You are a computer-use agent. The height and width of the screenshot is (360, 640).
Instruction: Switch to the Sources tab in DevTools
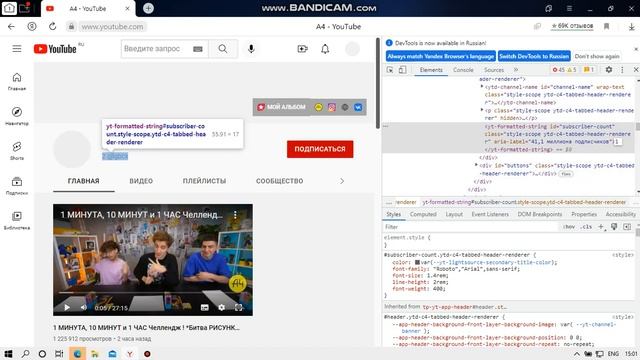(x=494, y=70)
